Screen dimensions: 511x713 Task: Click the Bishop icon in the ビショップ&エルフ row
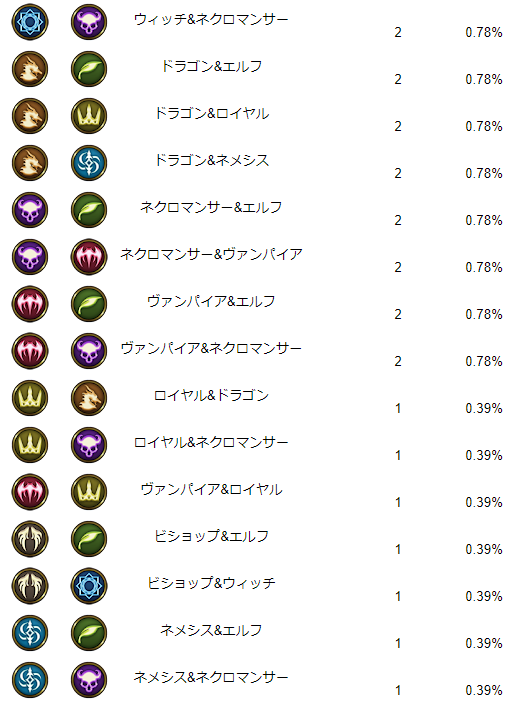[30, 539]
